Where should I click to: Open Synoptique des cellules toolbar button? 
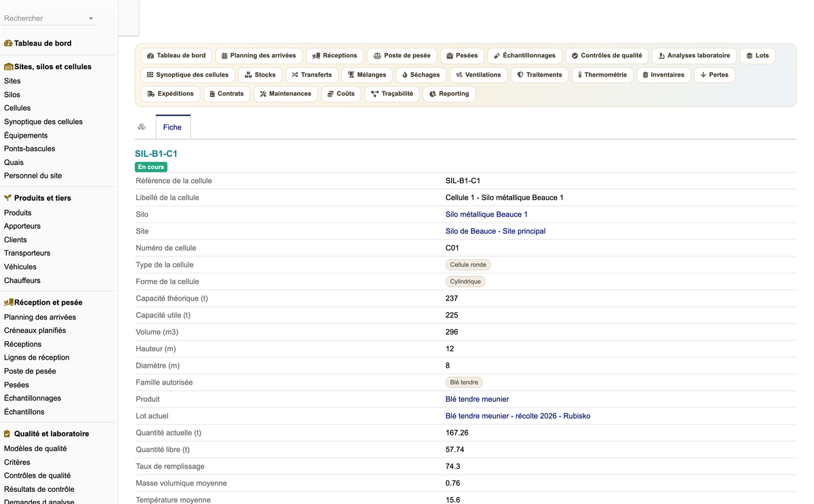[188, 75]
